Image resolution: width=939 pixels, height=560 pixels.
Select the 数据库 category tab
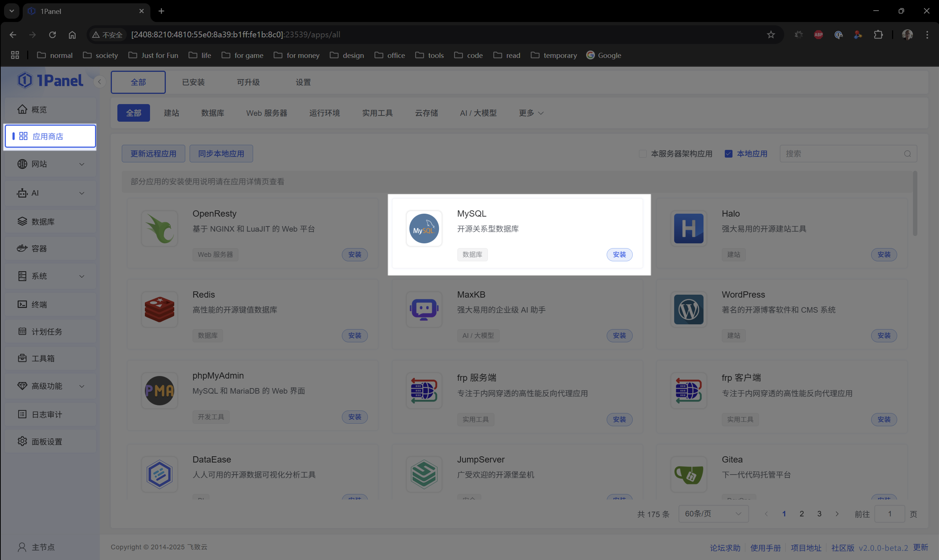(212, 113)
